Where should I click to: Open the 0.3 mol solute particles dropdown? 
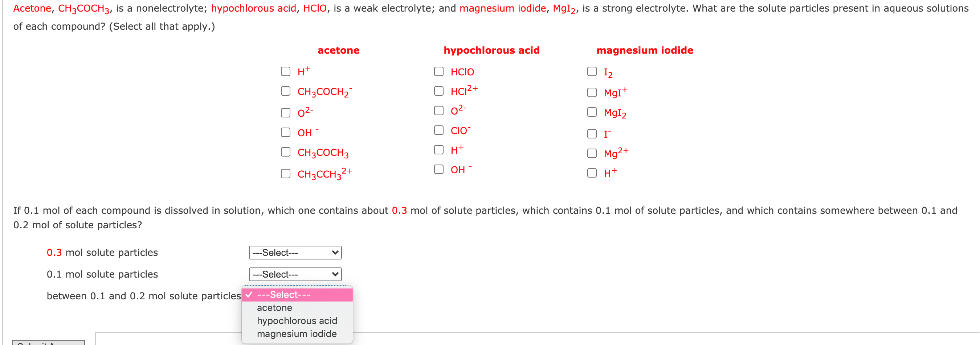pyautogui.click(x=295, y=252)
